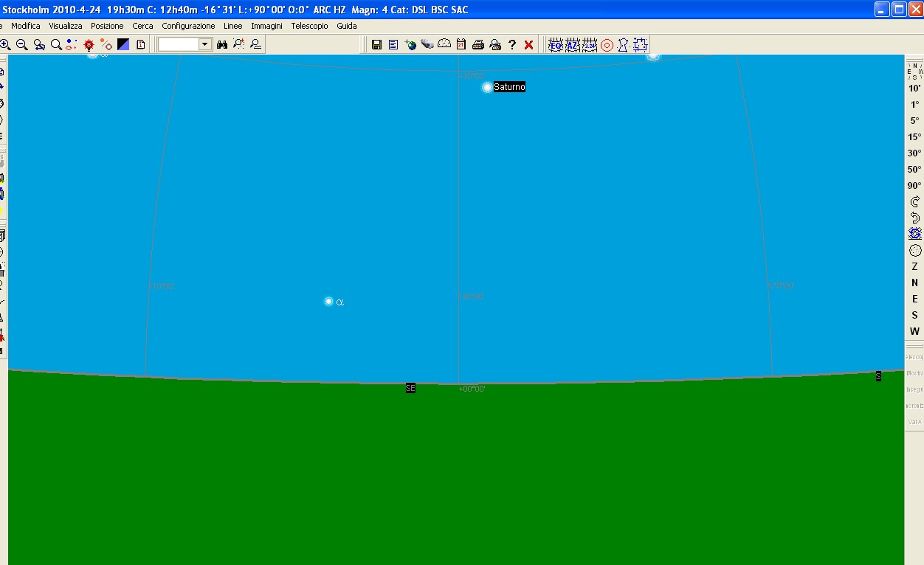
Task: Open the Configurazione menu
Action: 188,26
